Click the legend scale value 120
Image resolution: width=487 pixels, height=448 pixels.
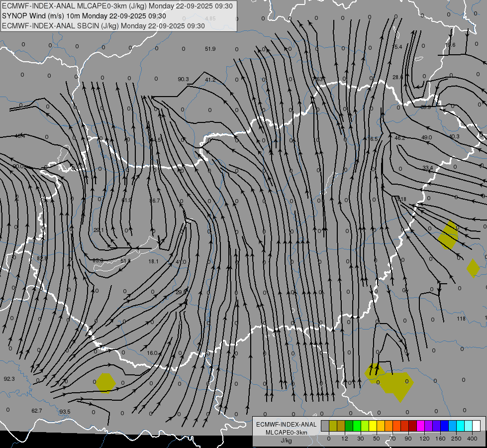coord(424,439)
